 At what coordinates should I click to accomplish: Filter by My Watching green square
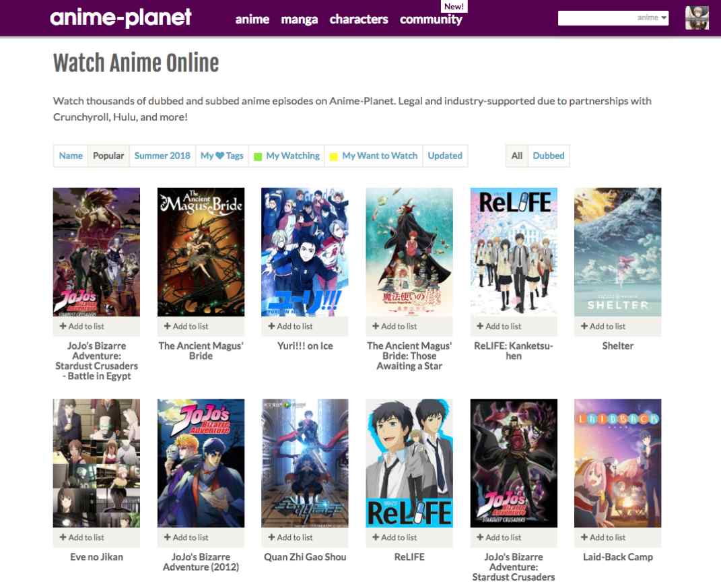257,156
